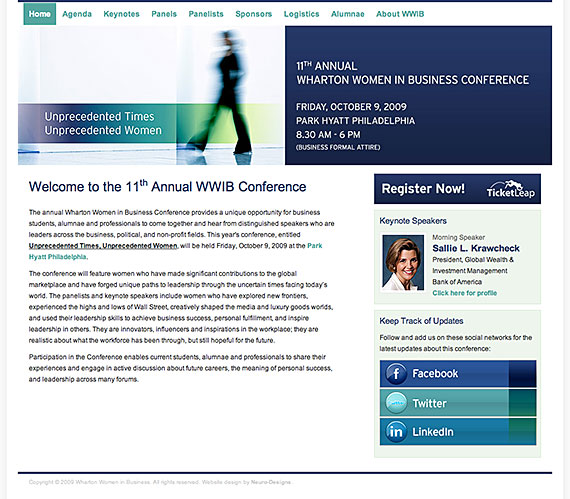Open Sallie L. Krawcheck portrait photo
Viewport: 570px width, 499px height.
403,262
